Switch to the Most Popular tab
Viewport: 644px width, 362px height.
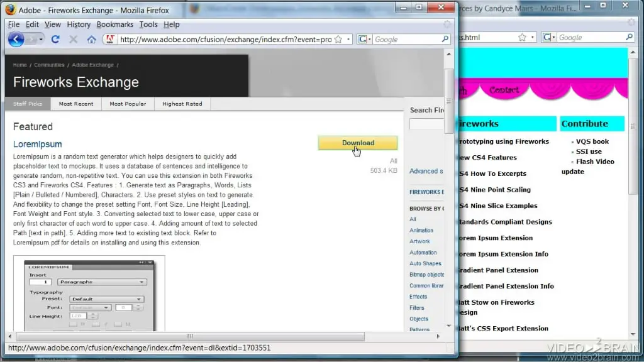tap(128, 104)
